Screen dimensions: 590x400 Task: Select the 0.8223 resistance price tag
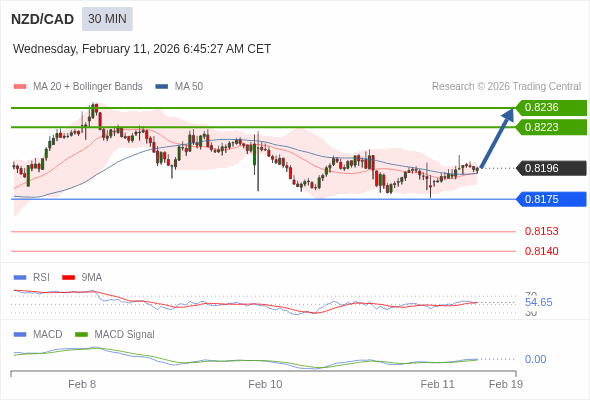point(551,127)
